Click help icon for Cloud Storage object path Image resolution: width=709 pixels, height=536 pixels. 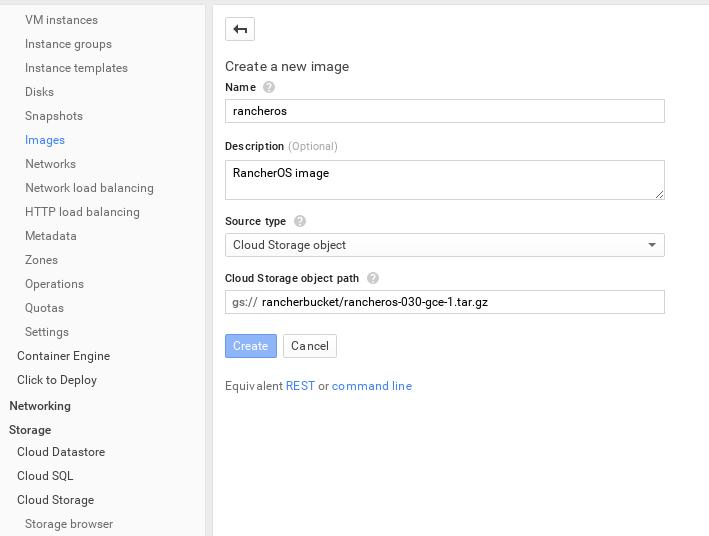coord(373,278)
